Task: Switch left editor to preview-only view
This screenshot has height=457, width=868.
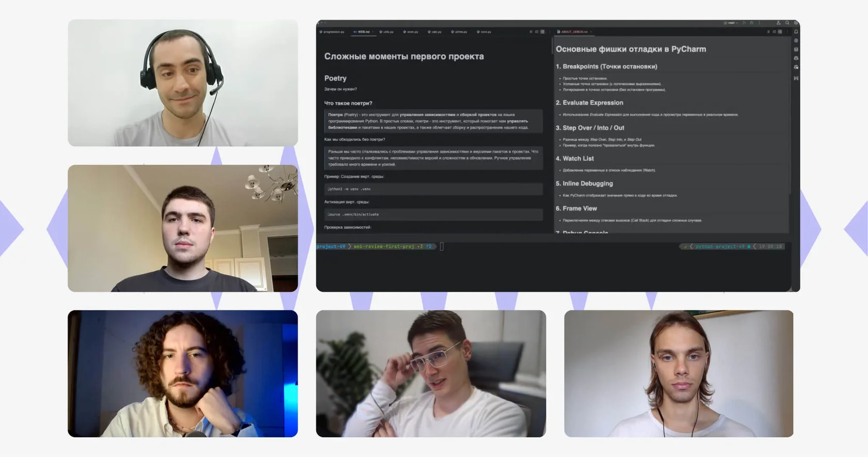Action: [x=542, y=31]
